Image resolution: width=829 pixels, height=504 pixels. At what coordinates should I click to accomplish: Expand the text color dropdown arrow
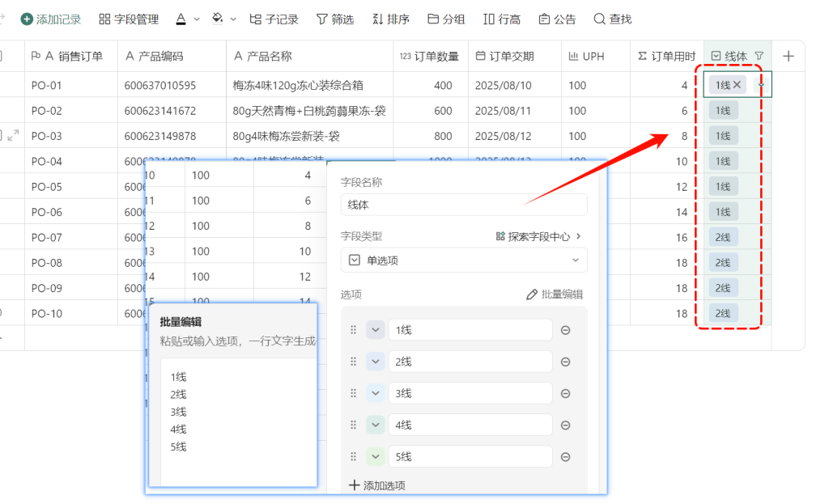click(197, 19)
